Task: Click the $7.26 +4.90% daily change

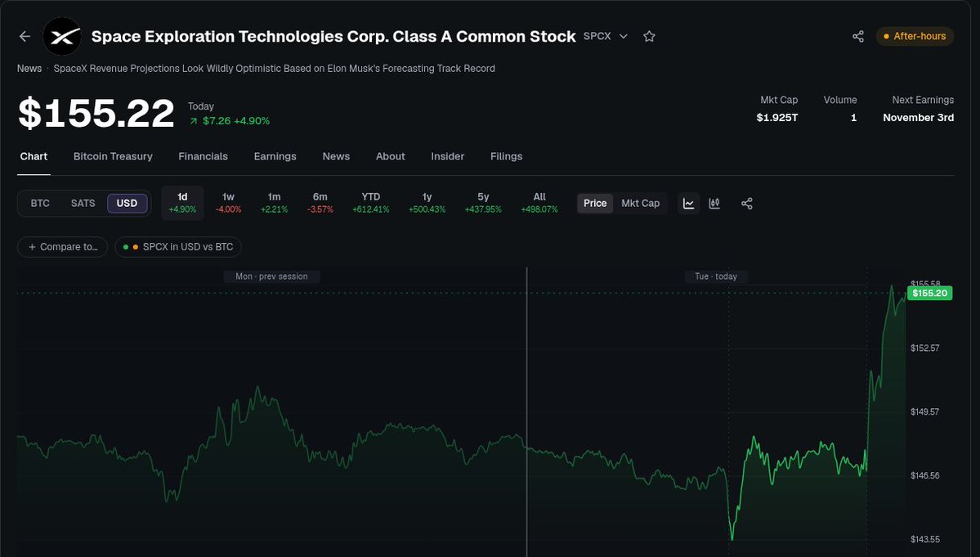Action: [230, 121]
